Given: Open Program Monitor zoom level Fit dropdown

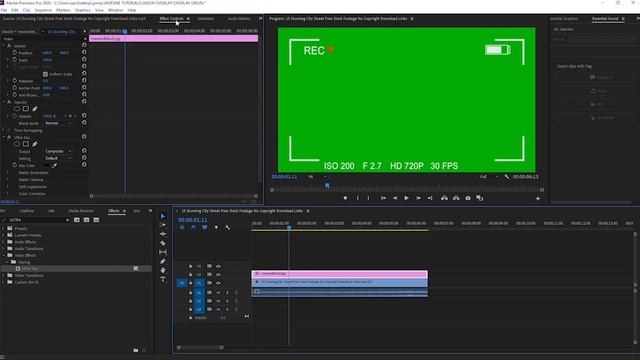Looking at the screenshot, I should pyautogui.click(x=317, y=177).
